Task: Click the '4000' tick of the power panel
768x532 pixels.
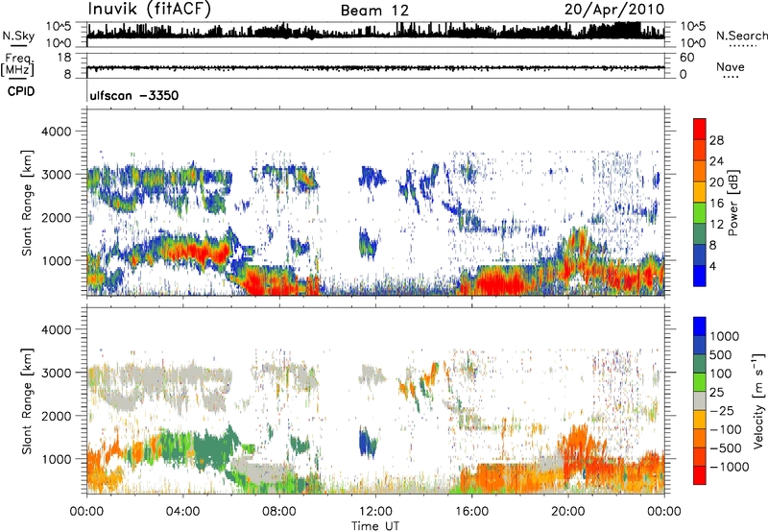Action: point(57,132)
